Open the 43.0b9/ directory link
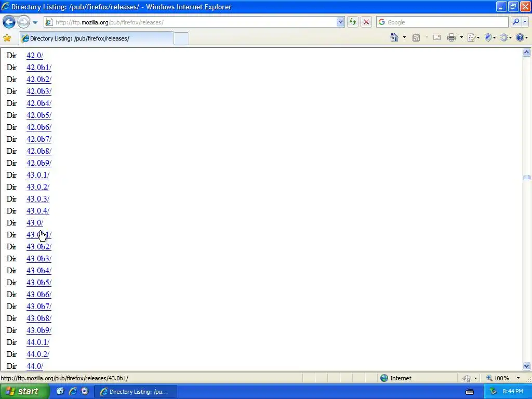This screenshot has height=399, width=532. pyautogui.click(x=39, y=330)
